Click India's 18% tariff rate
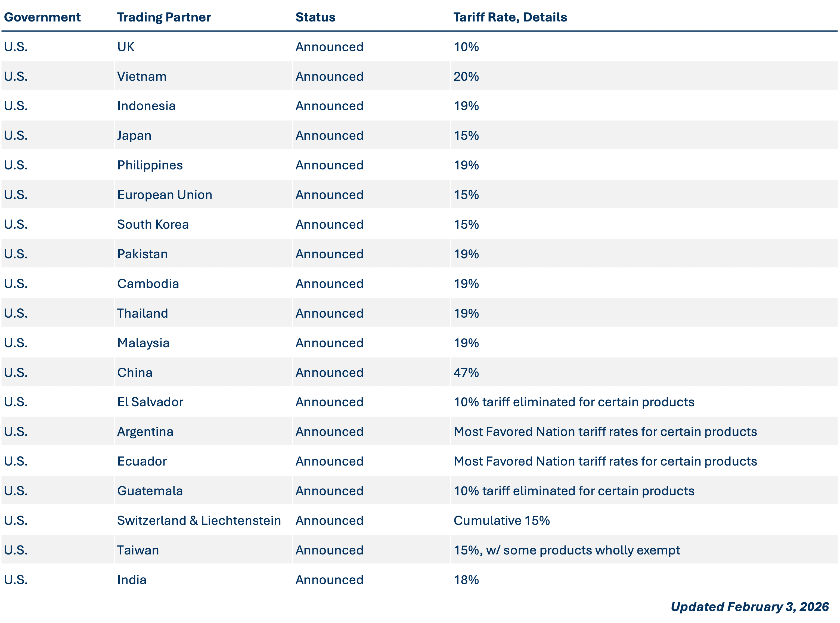The width and height of the screenshot is (840, 623). pyautogui.click(x=466, y=580)
